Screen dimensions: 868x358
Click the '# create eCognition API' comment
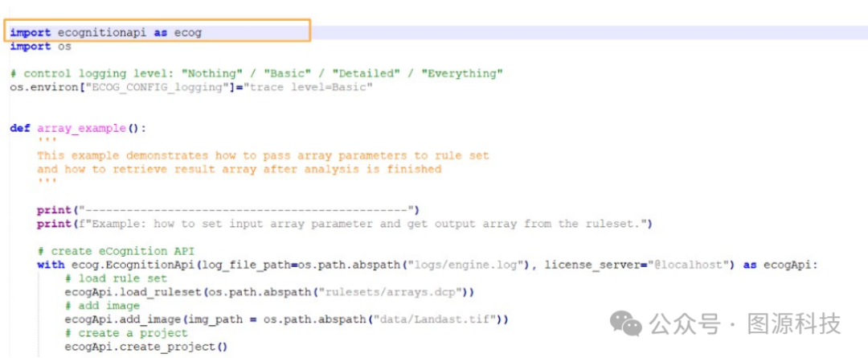[115, 251]
